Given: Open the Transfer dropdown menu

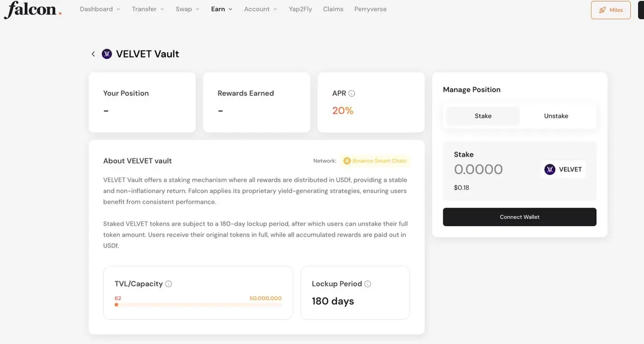Looking at the screenshot, I should (148, 9).
